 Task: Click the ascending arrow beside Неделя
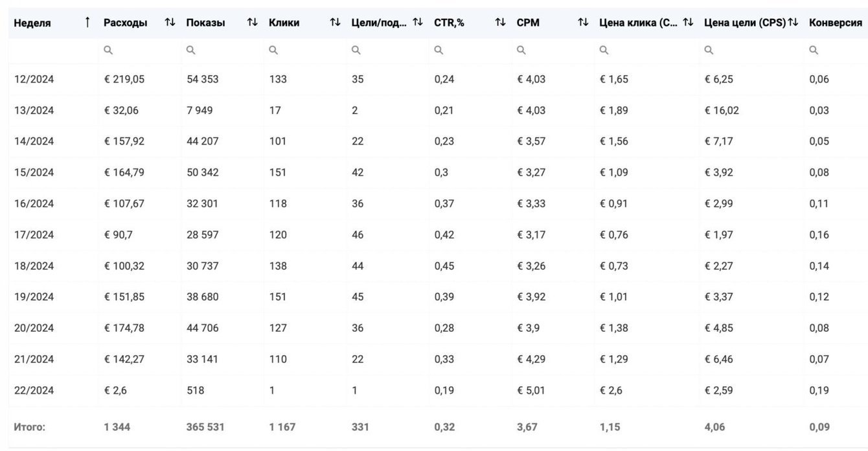coord(87,23)
